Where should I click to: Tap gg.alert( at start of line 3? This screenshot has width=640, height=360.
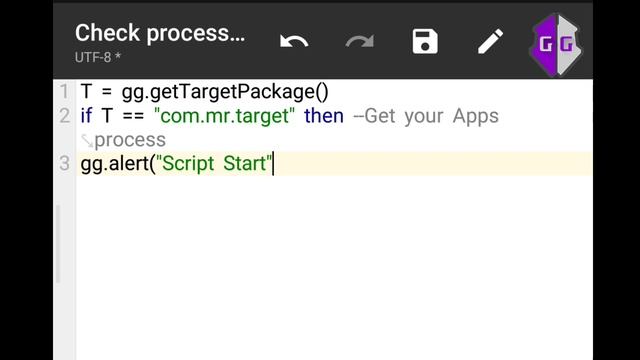[x=118, y=164]
